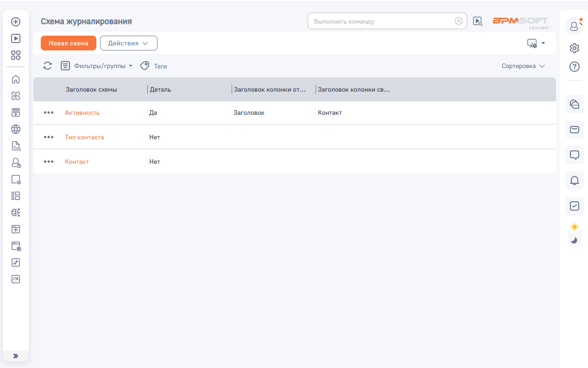The image size is (588, 368).
Task: Open the Сортировка dropdown
Action: tap(523, 66)
